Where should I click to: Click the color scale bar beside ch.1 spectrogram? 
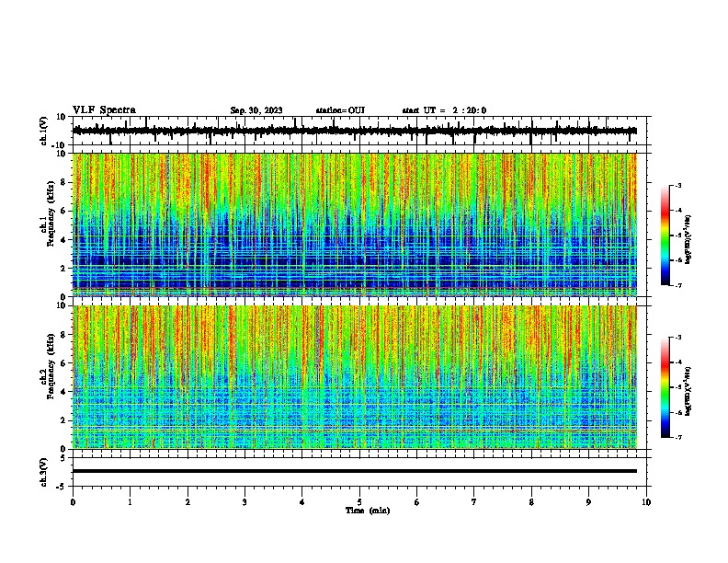pos(665,236)
